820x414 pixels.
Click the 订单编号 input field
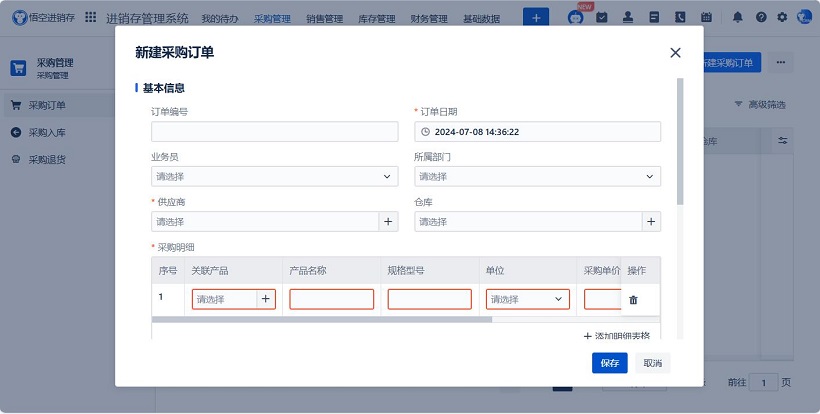[x=275, y=132]
